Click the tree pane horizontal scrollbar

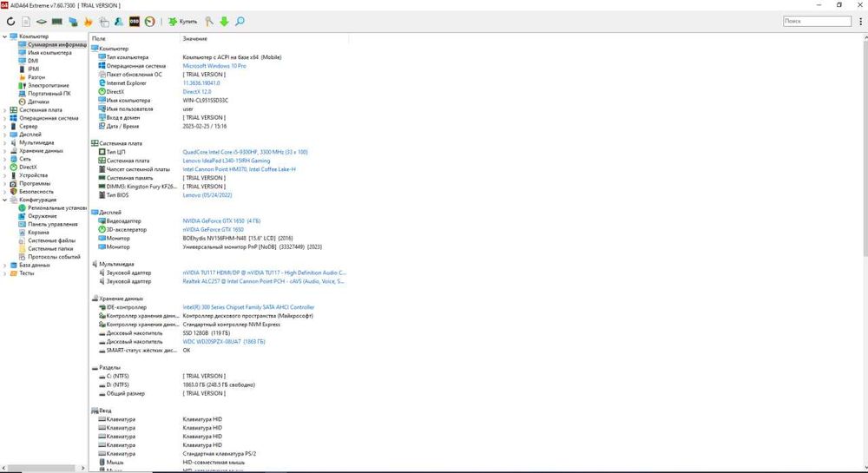(41, 468)
